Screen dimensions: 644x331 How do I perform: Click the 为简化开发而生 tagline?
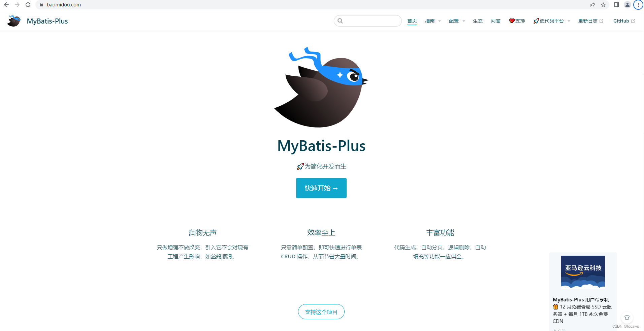point(325,167)
